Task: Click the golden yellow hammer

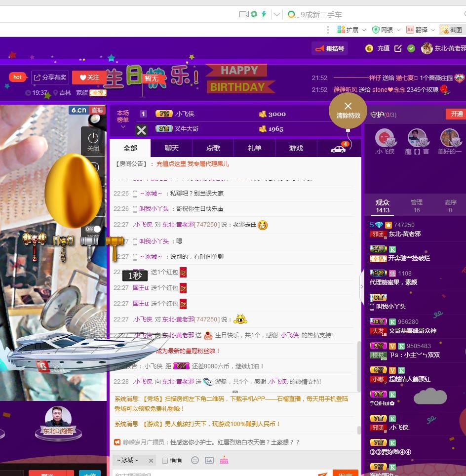Action: [115, 248]
